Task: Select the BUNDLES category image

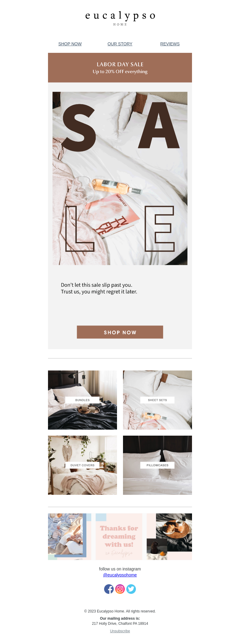Action: (x=82, y=400)
